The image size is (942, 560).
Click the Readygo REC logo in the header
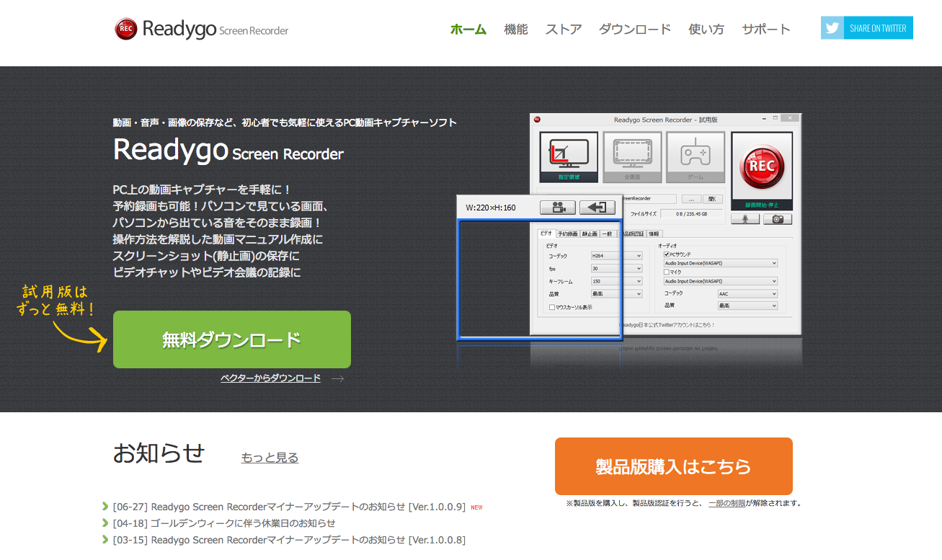pyautogui.click(x=202, y=29)
